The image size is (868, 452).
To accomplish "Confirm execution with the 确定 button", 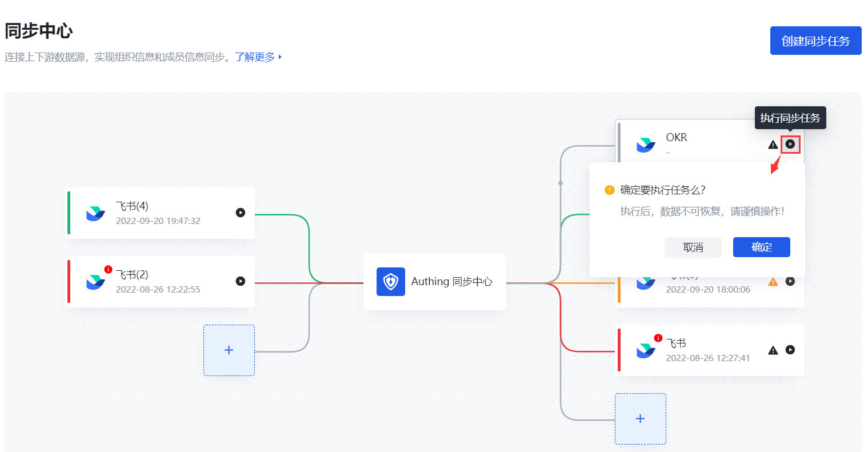I will click(761, 247).
